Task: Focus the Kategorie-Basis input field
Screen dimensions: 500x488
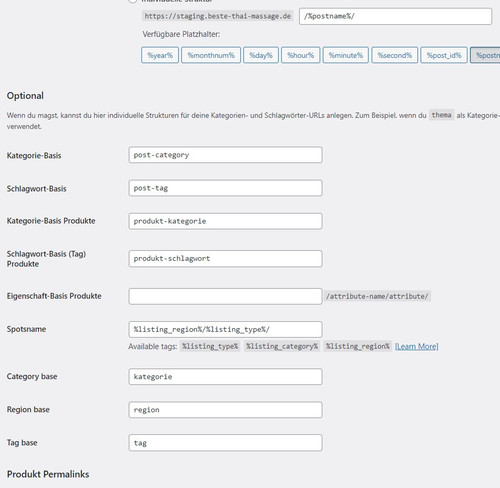Action: click(x=225, y=155)
